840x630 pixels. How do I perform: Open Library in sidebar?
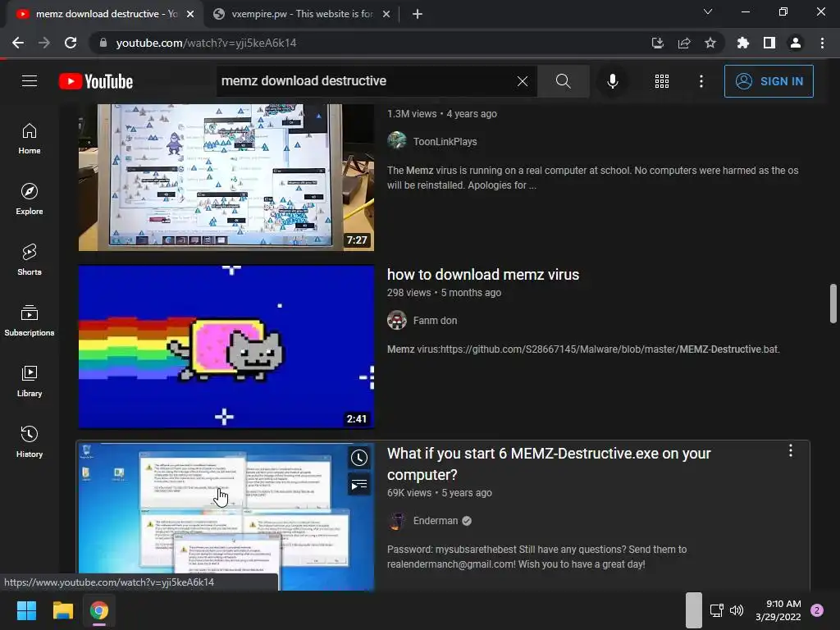[30, 381]
